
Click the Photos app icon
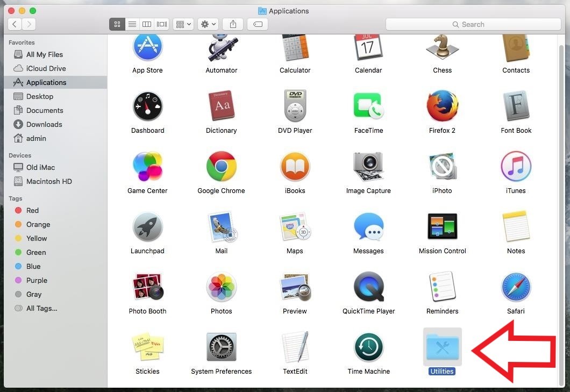[x=222, y=287]
